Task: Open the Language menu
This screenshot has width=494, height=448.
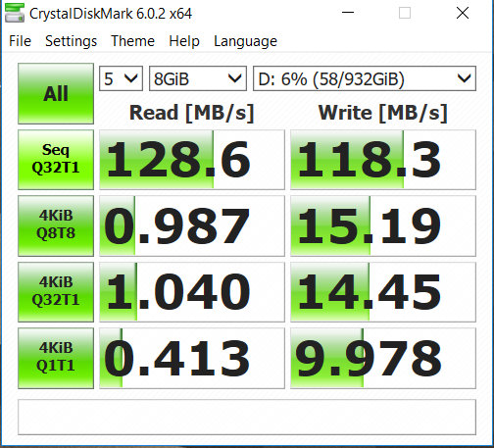Action: point(245,41)
